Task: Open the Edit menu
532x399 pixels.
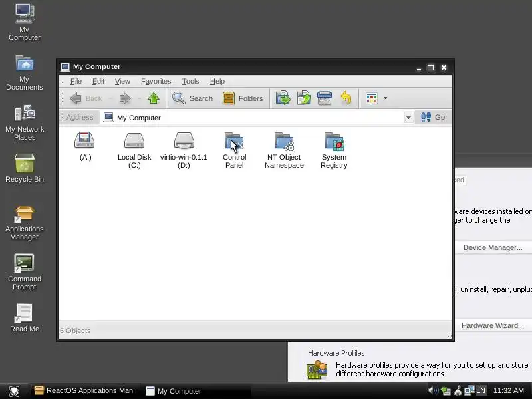Action: [x=98, y=81]
